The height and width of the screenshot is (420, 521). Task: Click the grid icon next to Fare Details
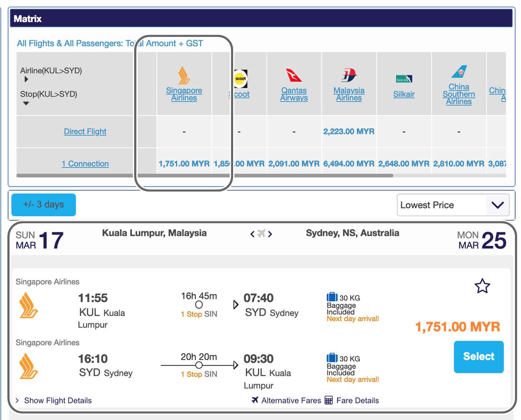329,400
